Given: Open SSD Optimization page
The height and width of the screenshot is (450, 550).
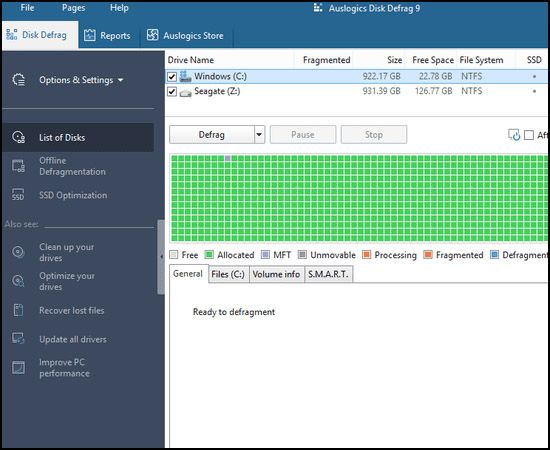Looking at the screenshot, I should (x=73, y=195).
